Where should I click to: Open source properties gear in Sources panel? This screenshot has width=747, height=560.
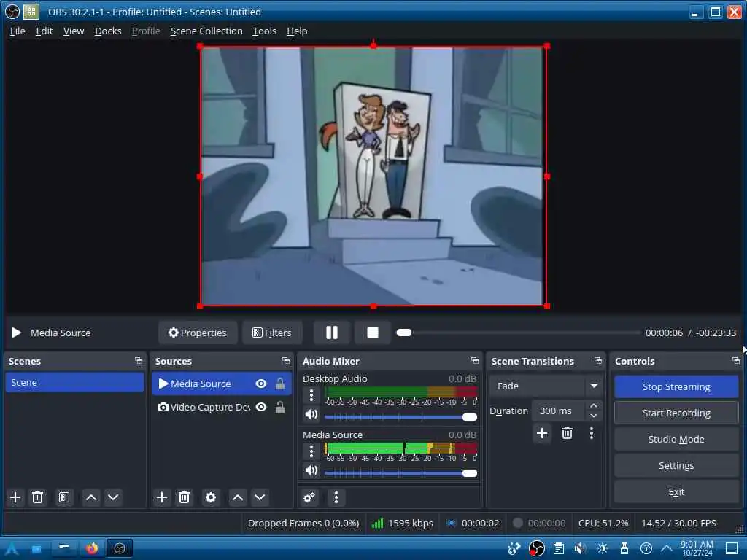pos(211,497)
